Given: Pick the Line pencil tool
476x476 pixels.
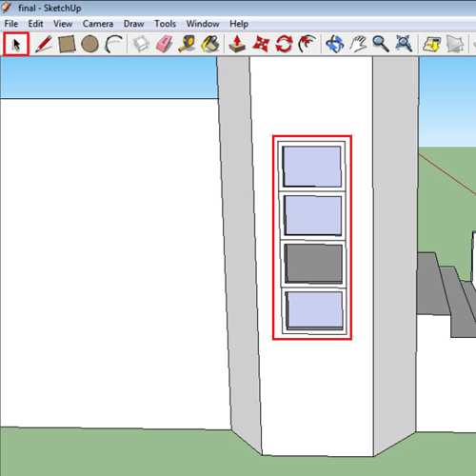Looking at the screenshot, I should tap(44, 44).
